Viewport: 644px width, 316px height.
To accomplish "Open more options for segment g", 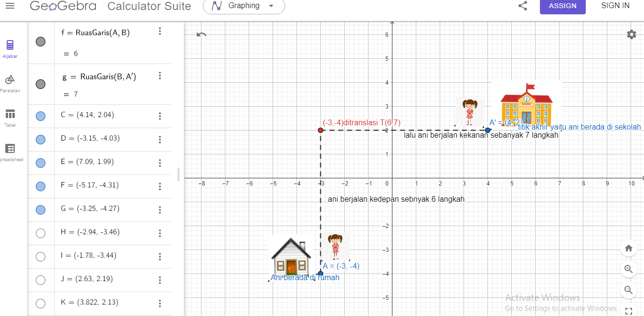I will click(160, 76).
